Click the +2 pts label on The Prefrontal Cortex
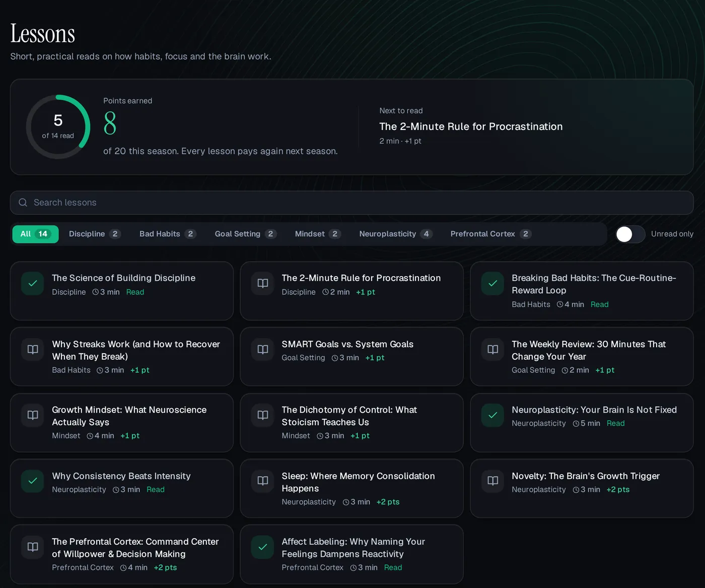This screenshot has height=588, width=705. click(165, 568)
